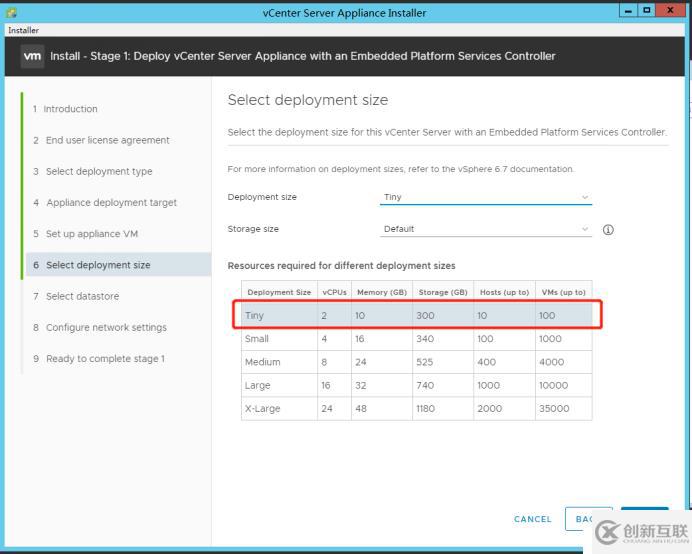The height and width of the screenshot is (554, 692).
Task: Select step 6 Select deployment size
Action: (118, 265)
